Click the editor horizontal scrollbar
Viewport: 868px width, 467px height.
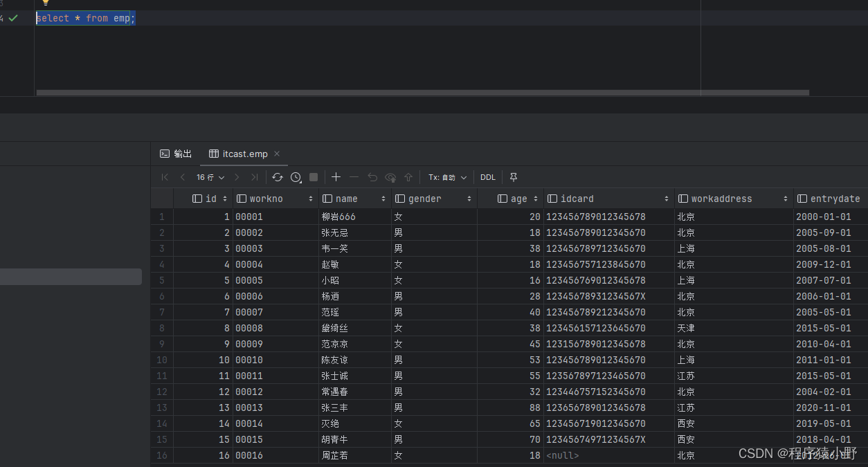click(x=422, y=92)
